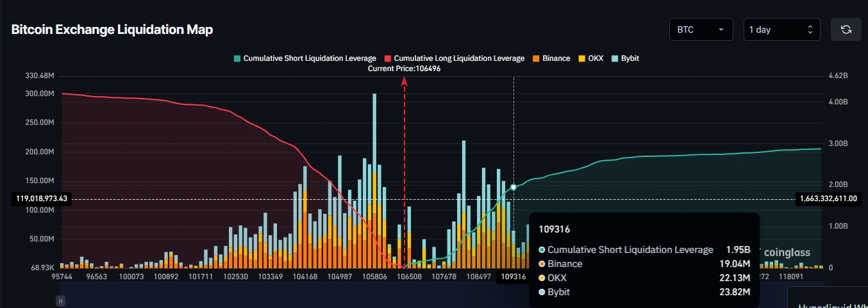Image resolution: width=868 pixels, height=308 pixels.
Task: Click the 1,663,332,611.00 crosshair value label
Action: 828,199
